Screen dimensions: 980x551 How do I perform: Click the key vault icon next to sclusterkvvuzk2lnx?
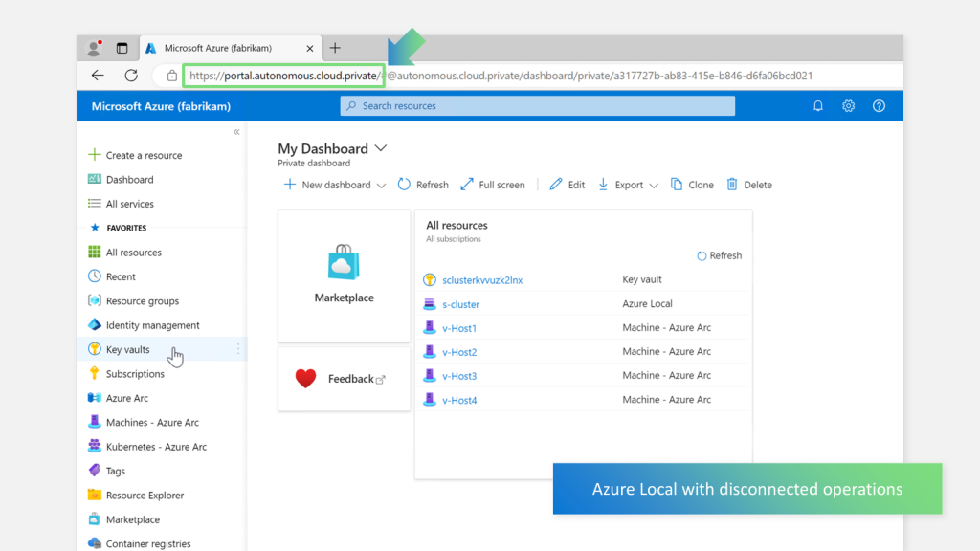[x=430, y=280]
